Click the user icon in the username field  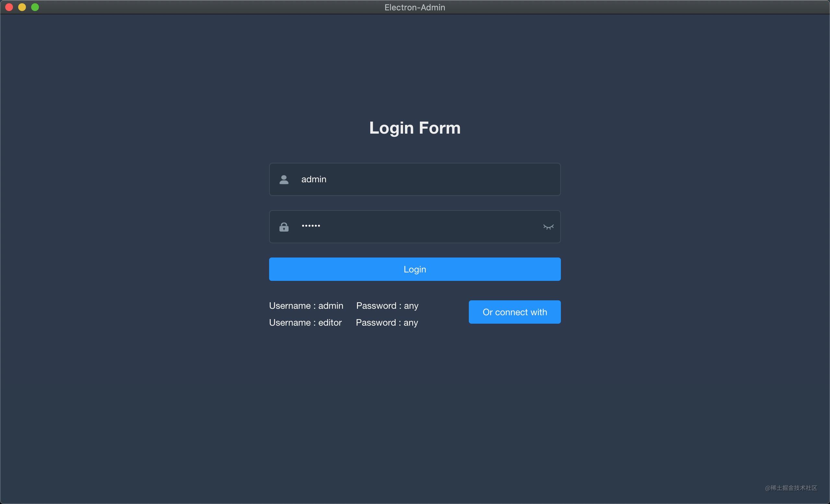click(x=284, y=179)
